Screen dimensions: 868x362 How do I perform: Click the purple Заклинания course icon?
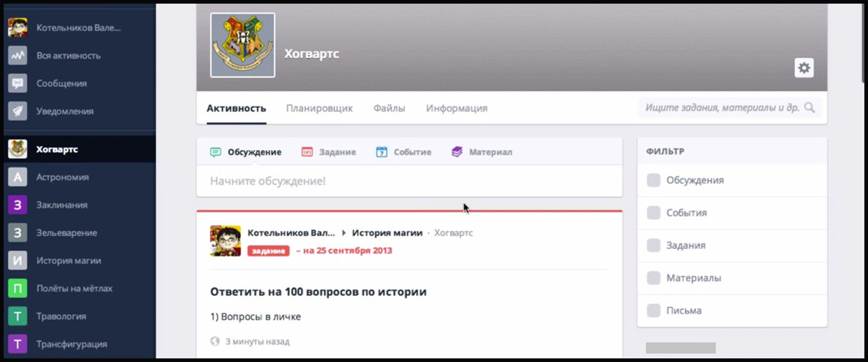18,205
